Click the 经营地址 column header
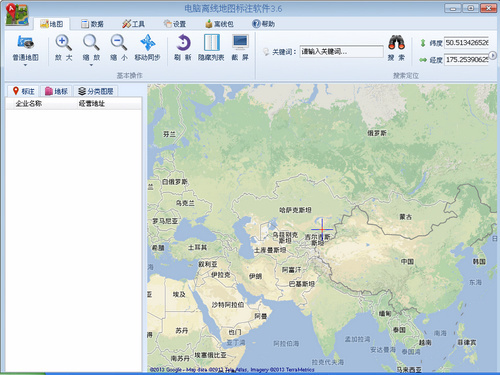500x375 pixels. [92, 104]
